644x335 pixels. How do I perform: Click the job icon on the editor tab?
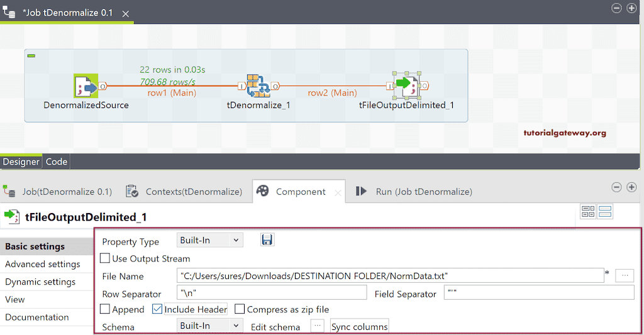9,12
